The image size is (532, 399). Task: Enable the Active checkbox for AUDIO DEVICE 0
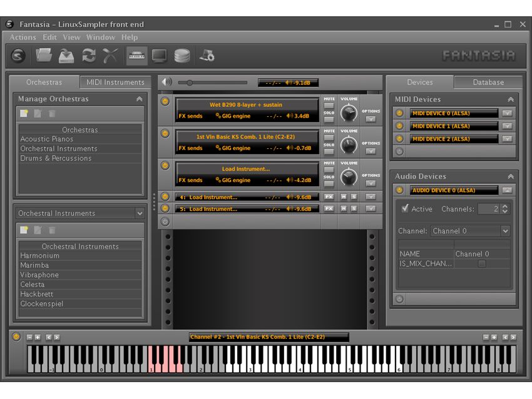coord(406,209)
